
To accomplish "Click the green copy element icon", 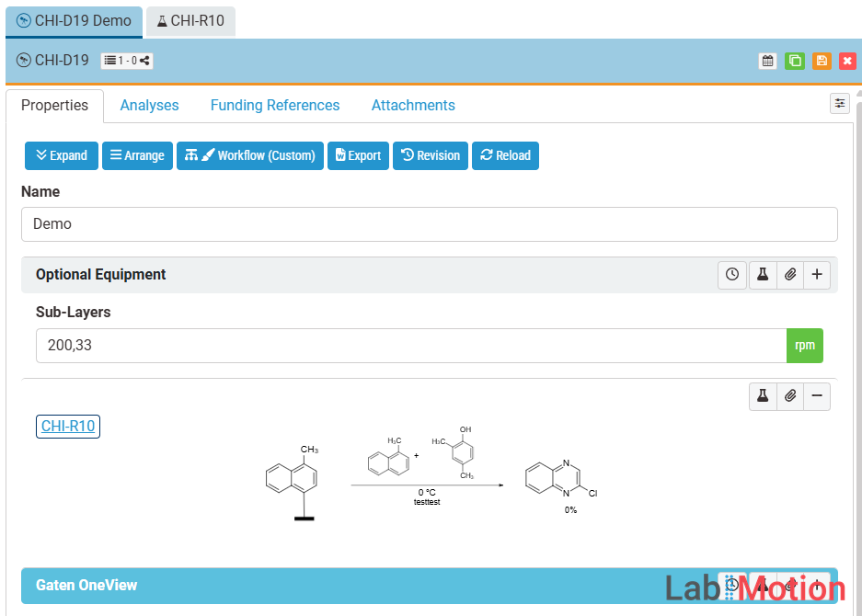I will (x=795, y=61).
